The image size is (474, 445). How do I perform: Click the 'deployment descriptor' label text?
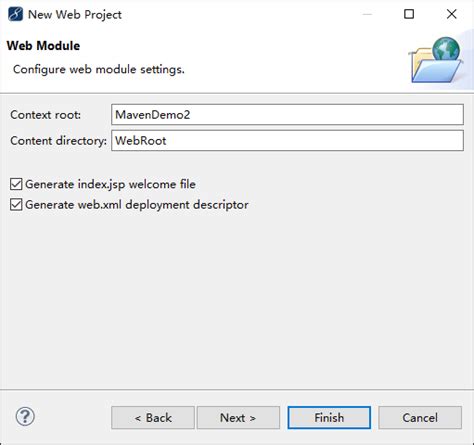[187, 205]
